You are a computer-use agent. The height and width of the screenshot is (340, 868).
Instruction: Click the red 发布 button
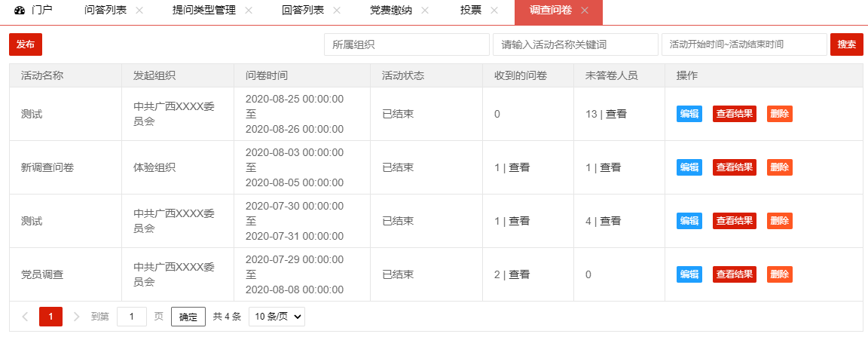pos(26,44)
